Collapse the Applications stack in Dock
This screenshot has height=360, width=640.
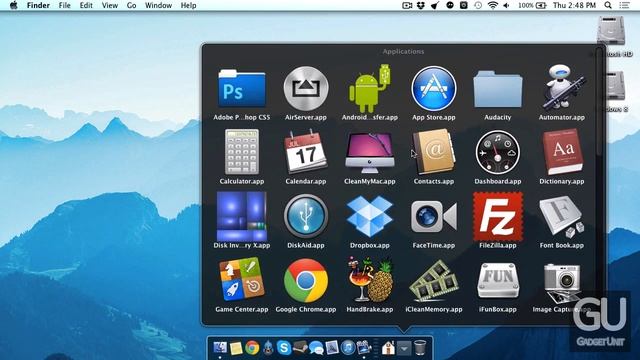coord(404,348)
